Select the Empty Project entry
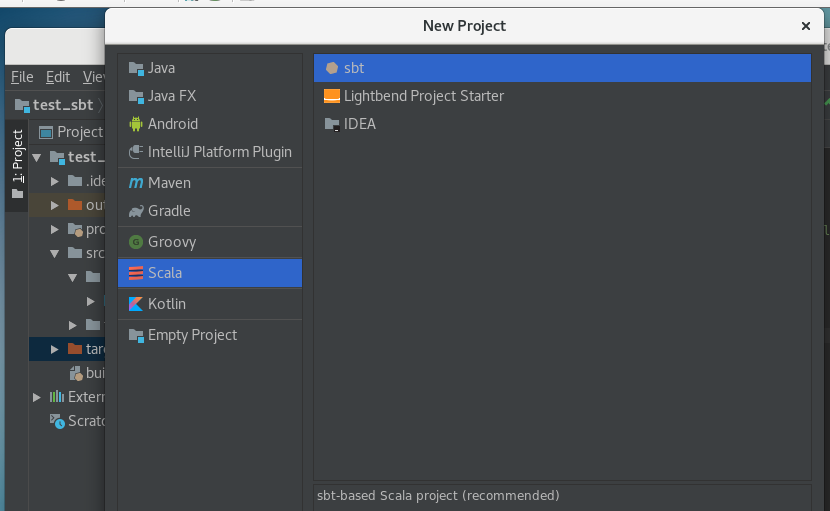The height and width of the screenshot is (511, 830). point(192,335)
